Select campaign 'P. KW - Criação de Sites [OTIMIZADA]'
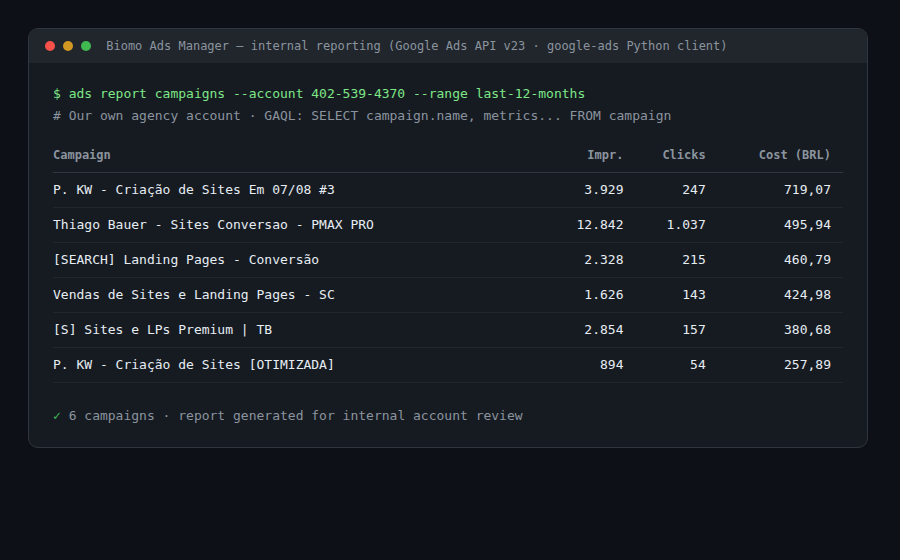Viewport: 900px width, 560px height. pos(193,365)
